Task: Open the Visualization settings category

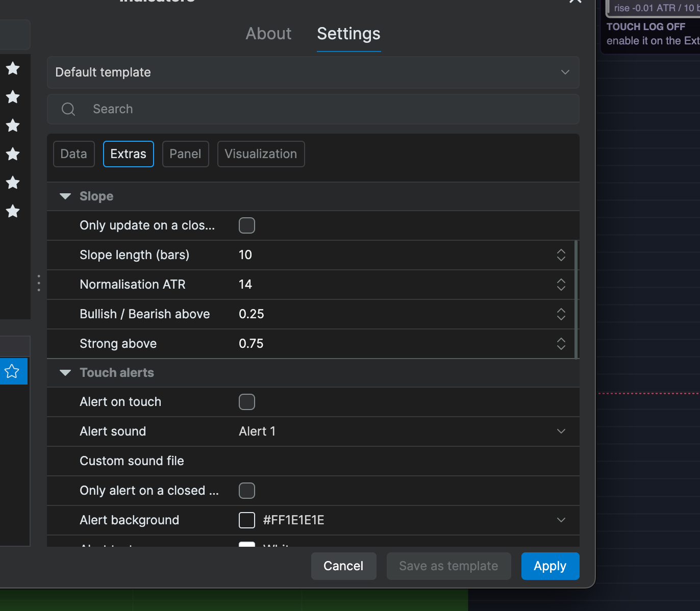Action: (261, 154)
